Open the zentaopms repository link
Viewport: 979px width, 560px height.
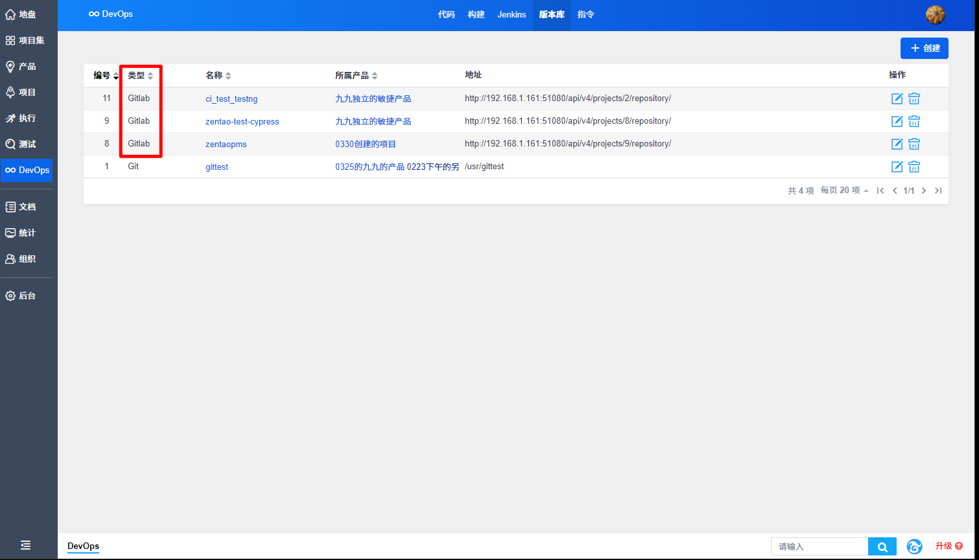[x=226, y=144]
